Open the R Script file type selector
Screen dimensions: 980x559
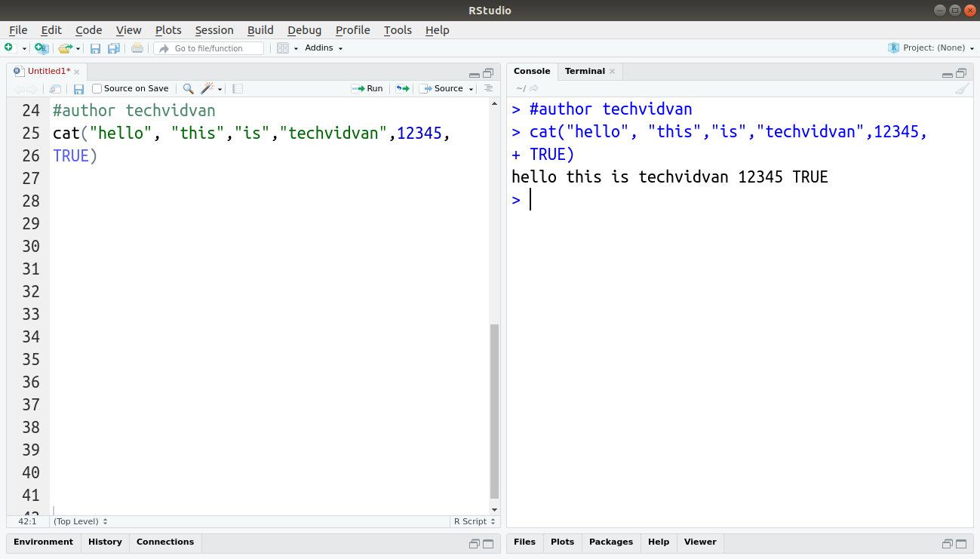(475, 521)
